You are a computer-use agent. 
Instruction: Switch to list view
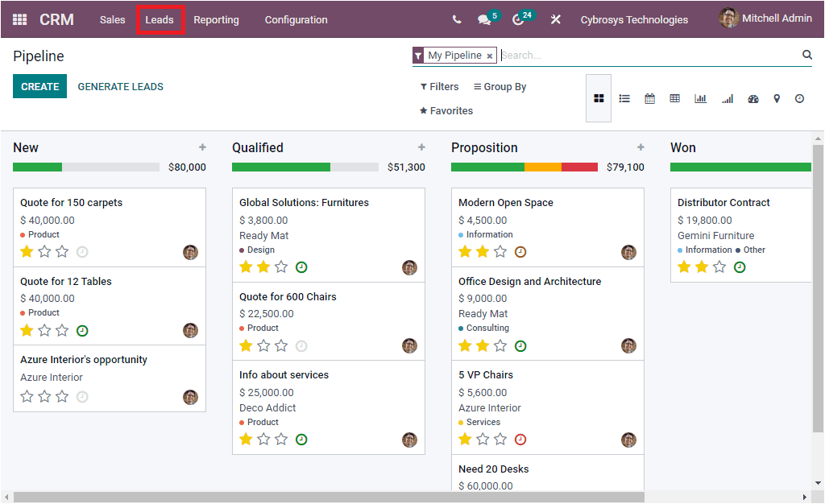click(624, 98)
